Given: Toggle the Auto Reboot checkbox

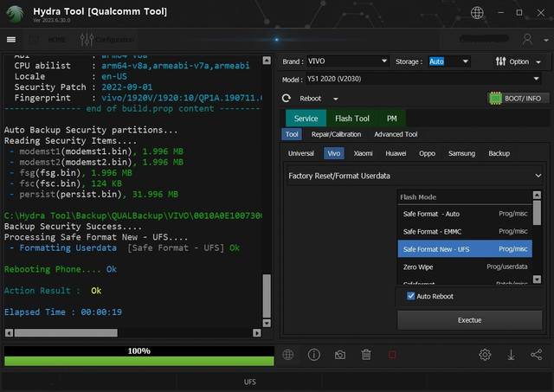Looking at the screenshot, I should click(410, 296).
